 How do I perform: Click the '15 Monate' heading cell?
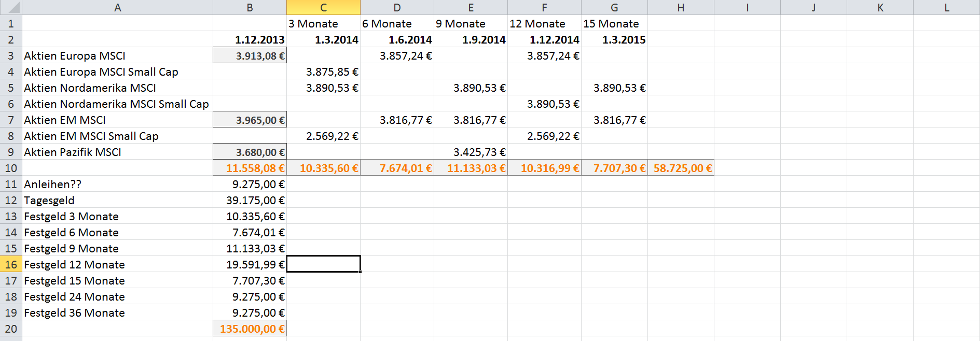point(614,23)
